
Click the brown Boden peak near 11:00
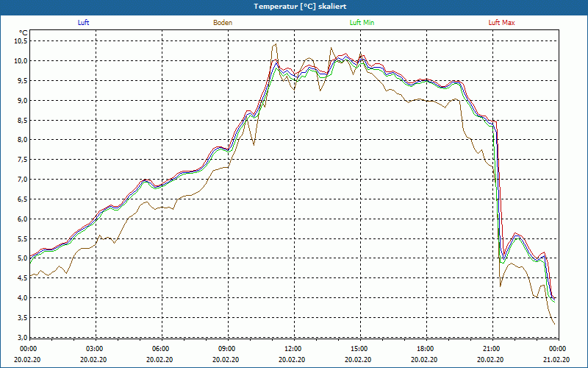[x=276, y=44]
